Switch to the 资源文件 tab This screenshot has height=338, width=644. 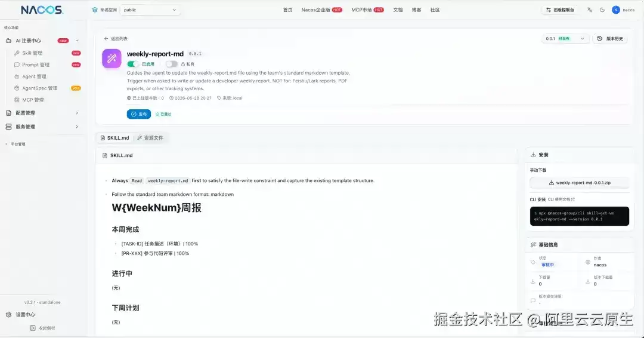click(x=150, y=138)
